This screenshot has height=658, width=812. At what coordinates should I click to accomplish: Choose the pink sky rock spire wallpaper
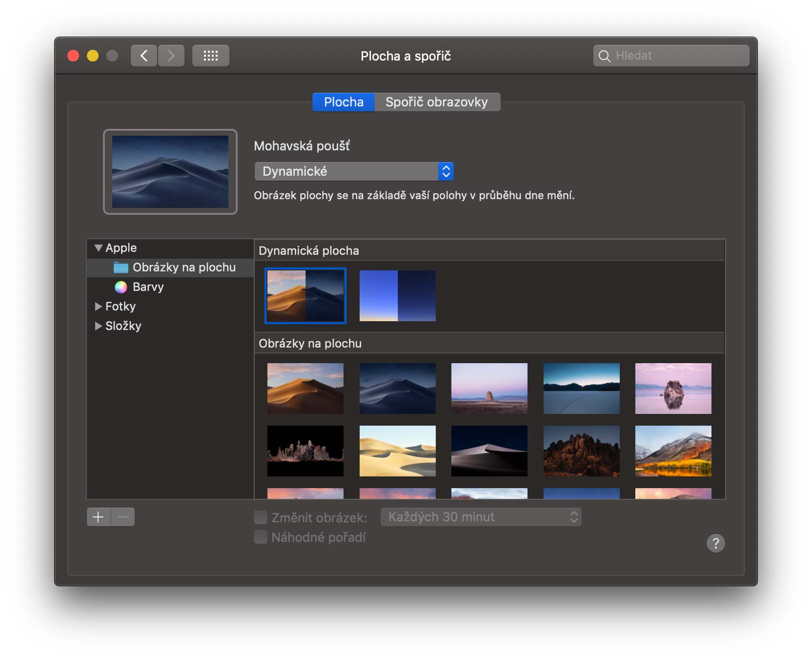point(489,389)
